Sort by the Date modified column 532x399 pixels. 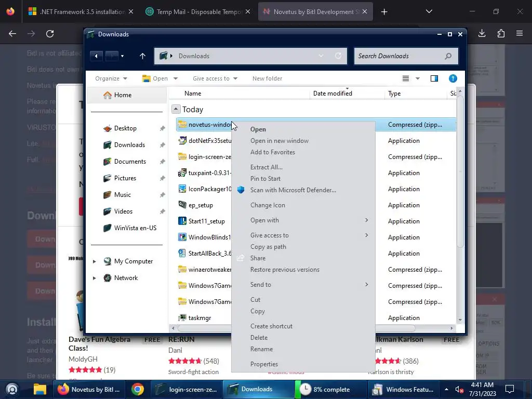coord(332,94)
